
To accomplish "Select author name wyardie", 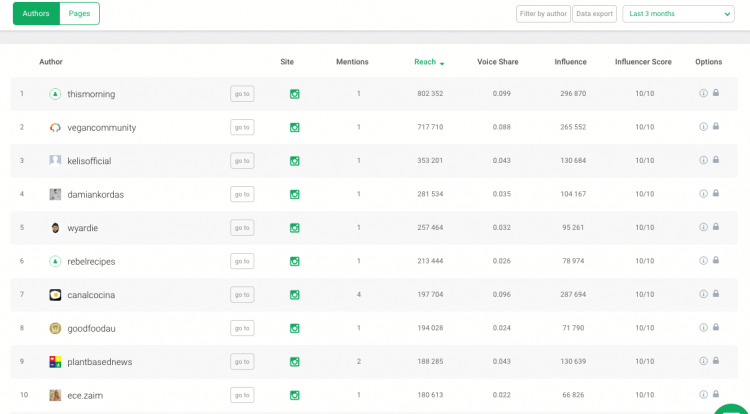I will (82, 228).
